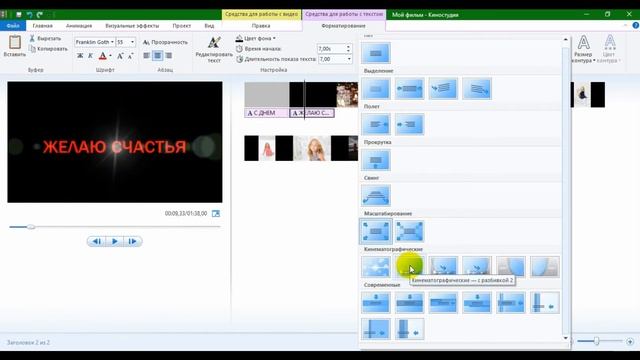Apply the Прокрутка scroll text effect
The image size is (640, 360).
click(x=376, y=160)
